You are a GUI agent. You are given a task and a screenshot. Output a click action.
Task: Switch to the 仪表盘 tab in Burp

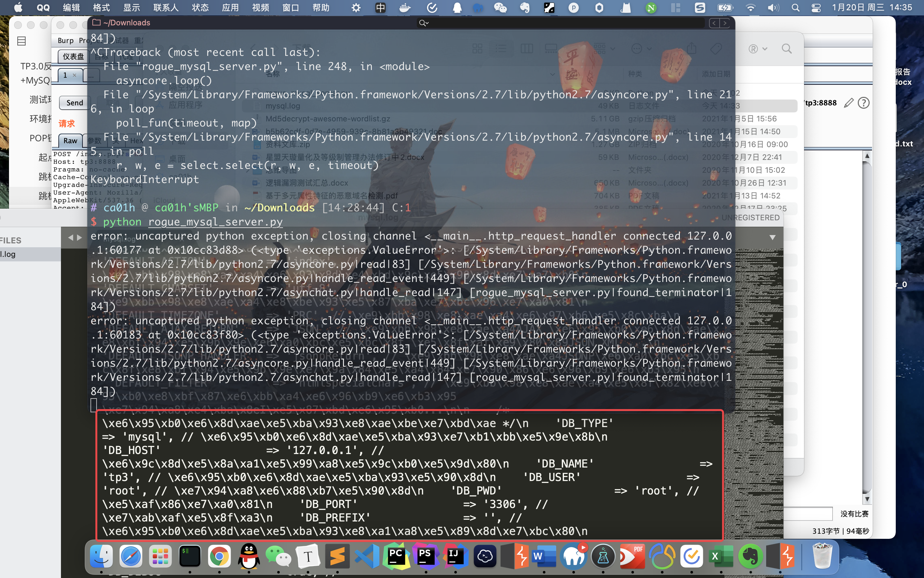(73, 56)
